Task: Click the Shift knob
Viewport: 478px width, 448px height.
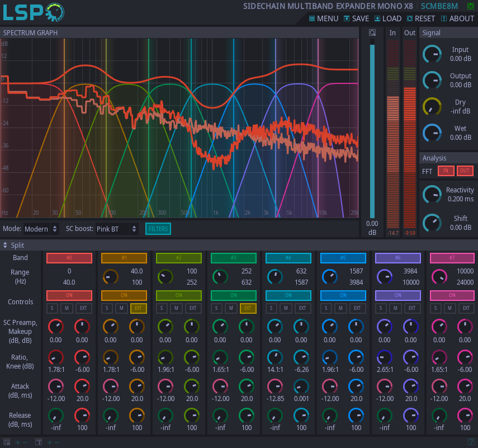Action: [x=432, y=223]
